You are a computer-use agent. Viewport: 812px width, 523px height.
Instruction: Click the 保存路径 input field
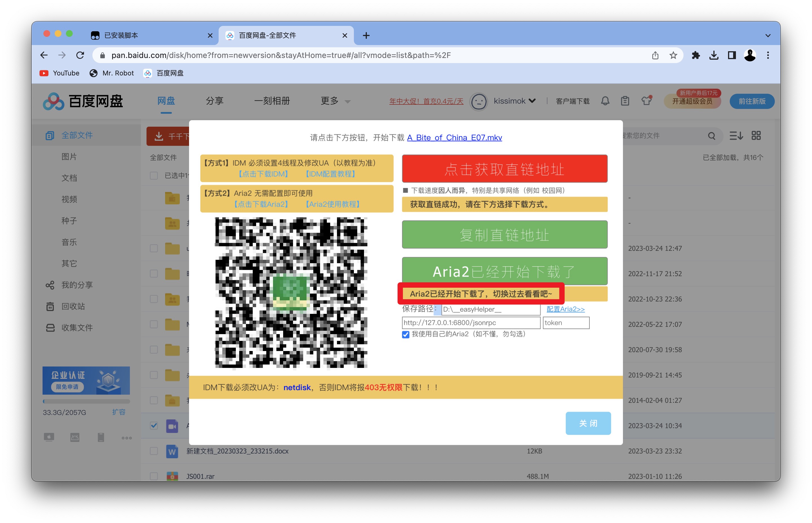pyautogui.click(x=491, y=309)
